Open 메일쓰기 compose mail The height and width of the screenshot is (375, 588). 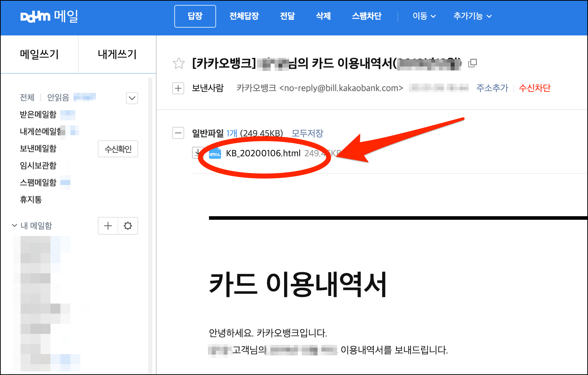coord(39,54)
